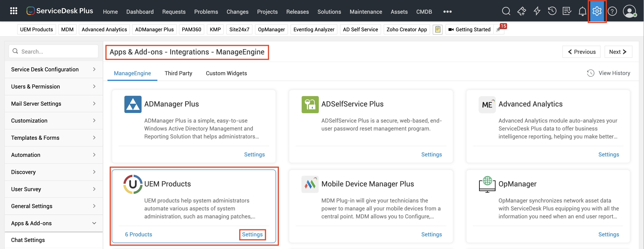Click the Advanced Analytics ME logo
This screenshot has width=644, height=249.
[x=487, y=104]
